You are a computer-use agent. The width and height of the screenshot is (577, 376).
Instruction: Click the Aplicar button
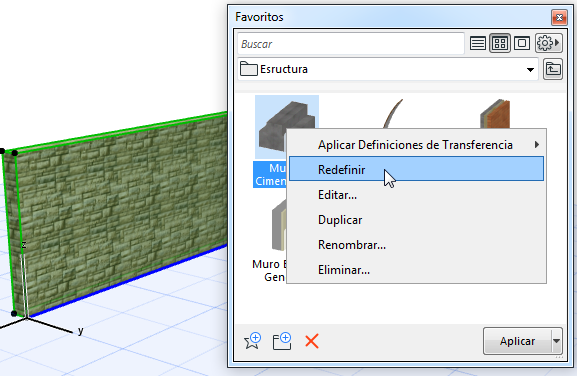point(517,341)
